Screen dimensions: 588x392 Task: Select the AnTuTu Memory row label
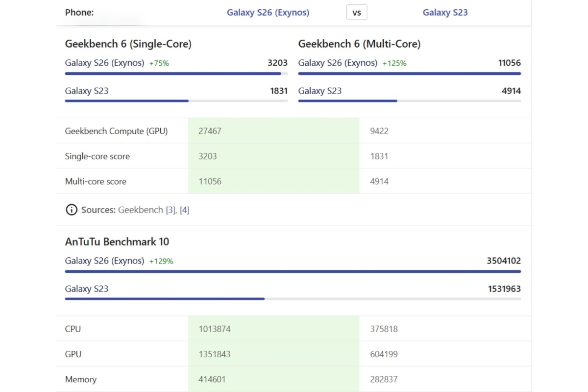[x=81, y=379]
